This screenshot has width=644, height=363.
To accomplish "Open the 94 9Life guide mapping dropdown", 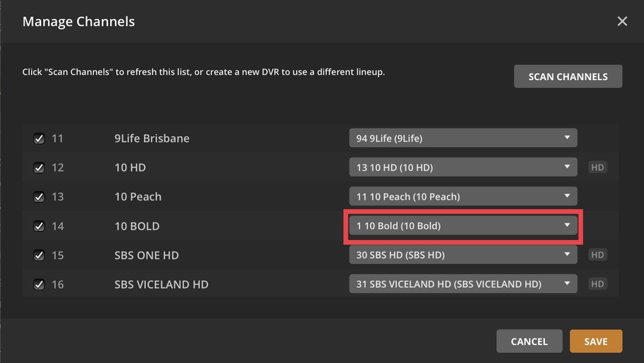I will [463, 138].
